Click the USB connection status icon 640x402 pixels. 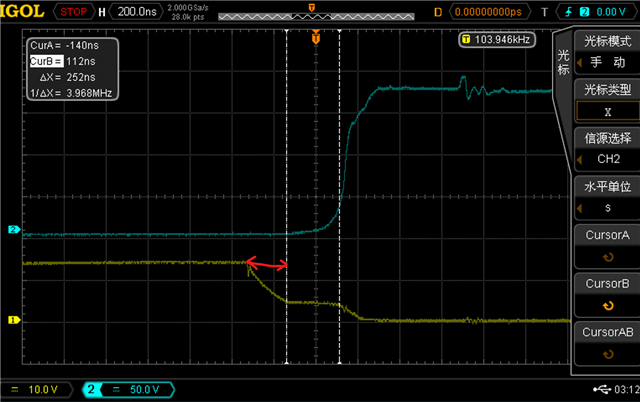pos(602,389)
